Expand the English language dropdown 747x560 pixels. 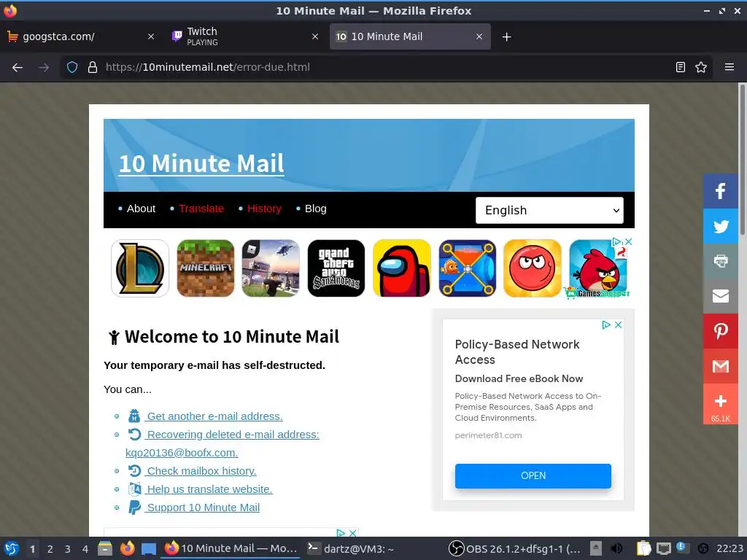549,210
